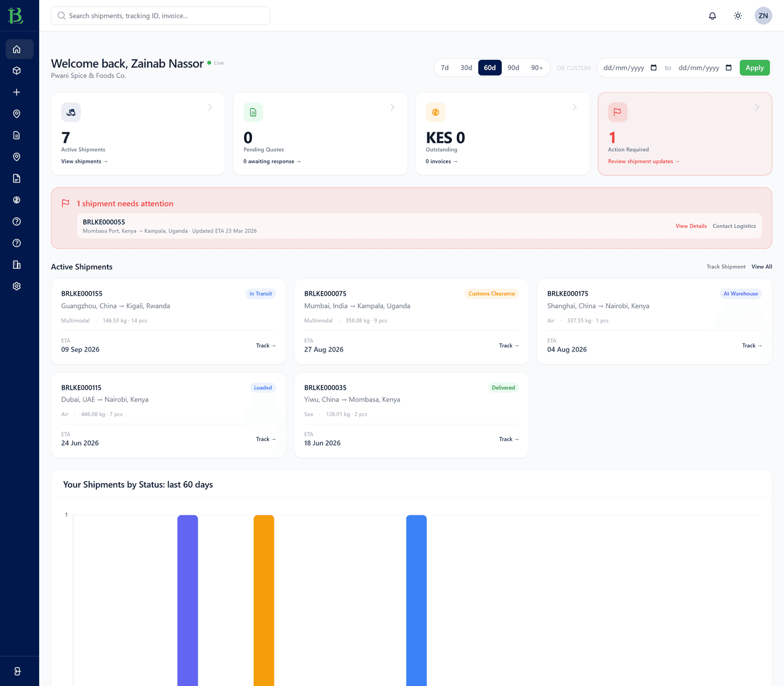Click the green B logo
Image resolution: width=784 pixels, height=686 pixels.
(x=16, y=16)
